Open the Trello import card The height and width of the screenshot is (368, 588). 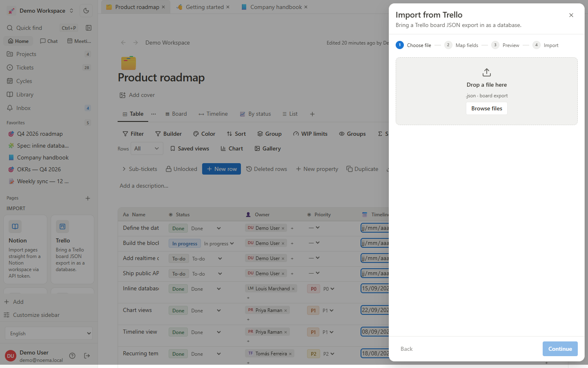coord(73,249)
